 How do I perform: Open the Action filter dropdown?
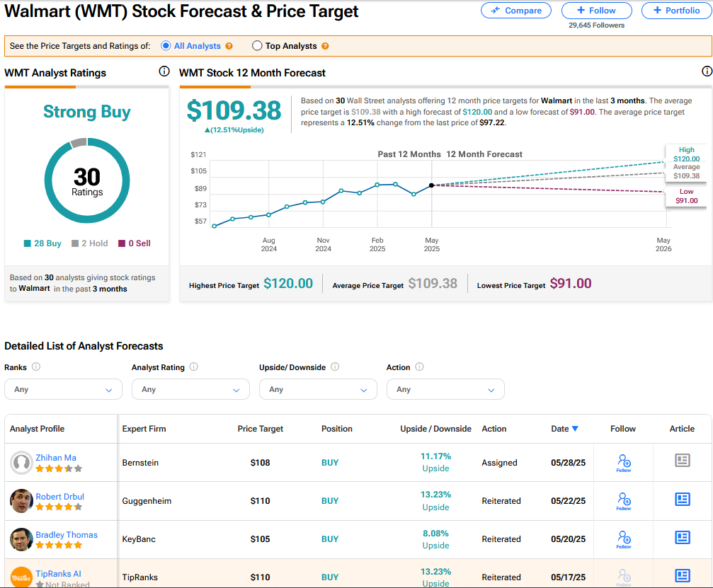coord(445,389)
